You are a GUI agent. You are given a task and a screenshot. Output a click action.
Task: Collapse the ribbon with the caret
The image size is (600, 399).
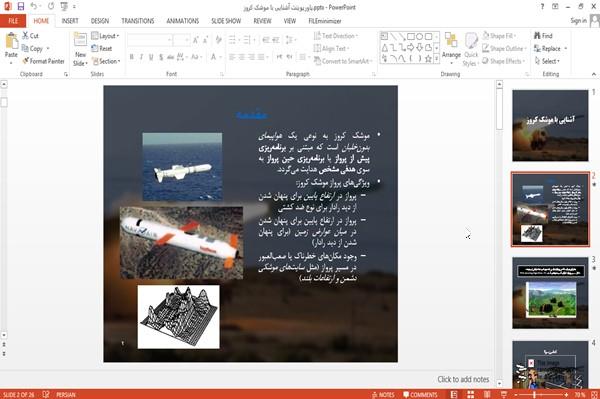[593, 74]
